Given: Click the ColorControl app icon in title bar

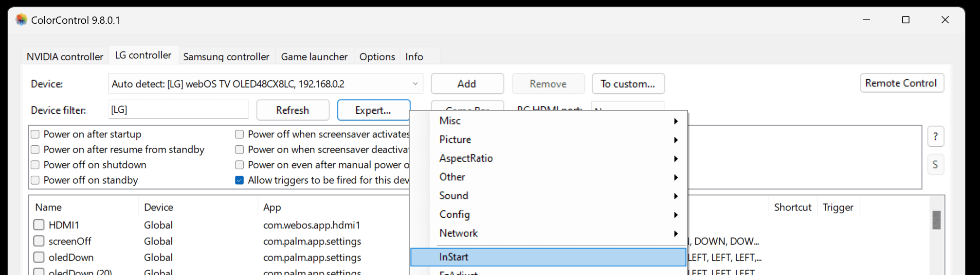Looking at the screenshot, I should click(x=21, y=20).
